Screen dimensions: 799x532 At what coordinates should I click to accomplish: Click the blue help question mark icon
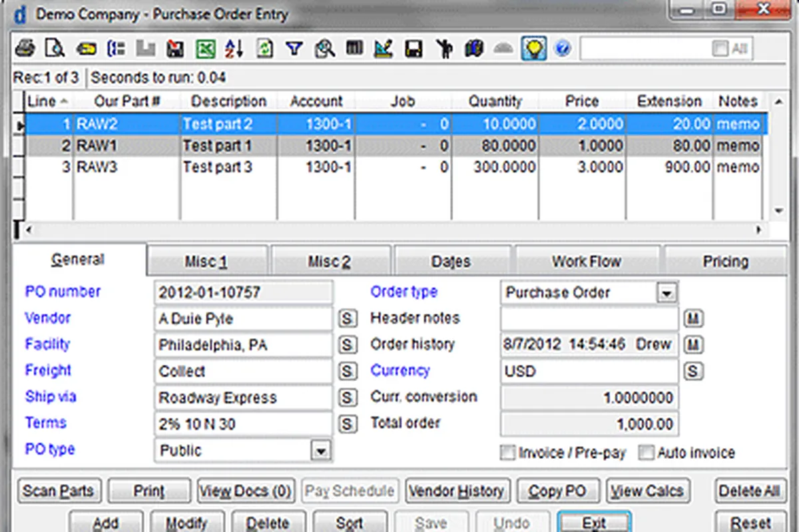(563, 49)
